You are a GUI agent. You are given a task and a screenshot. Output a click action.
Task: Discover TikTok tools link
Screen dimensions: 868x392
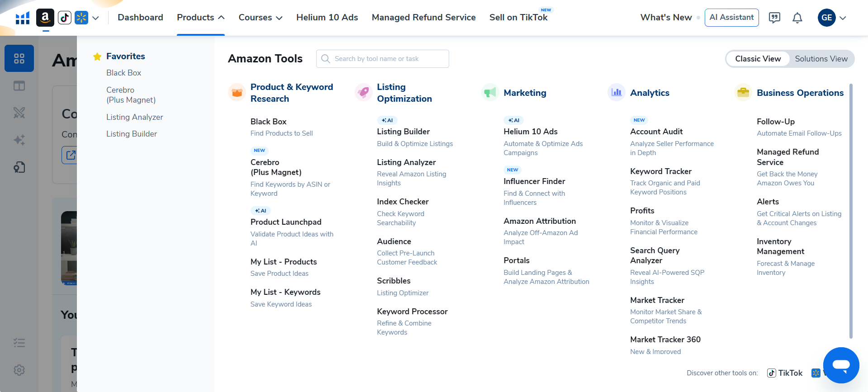click(x=785, y=373)
